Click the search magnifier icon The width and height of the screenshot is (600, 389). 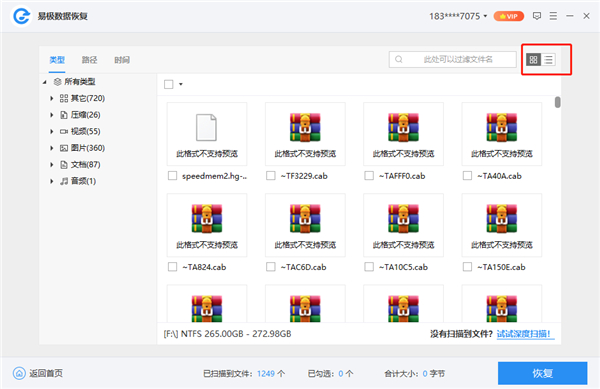[399, 59]
